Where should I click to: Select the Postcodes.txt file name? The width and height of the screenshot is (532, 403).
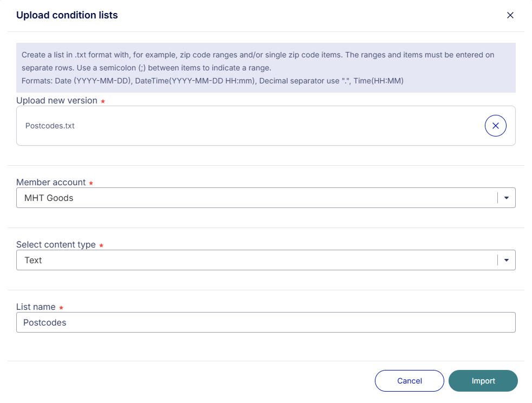pos(50,126)
